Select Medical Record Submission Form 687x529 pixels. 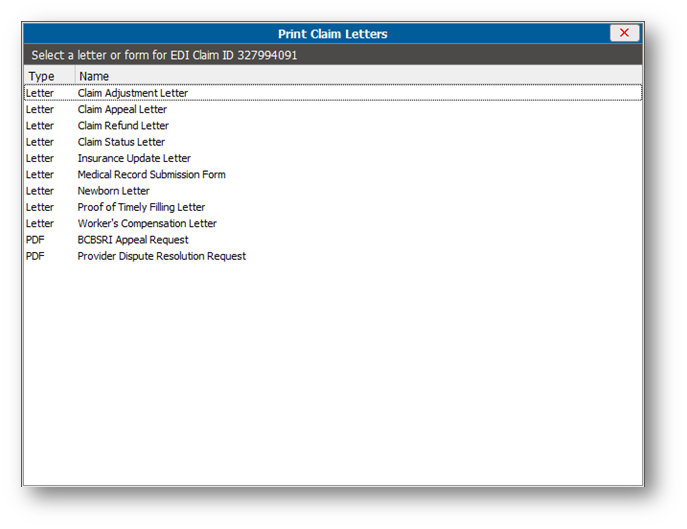151,175
